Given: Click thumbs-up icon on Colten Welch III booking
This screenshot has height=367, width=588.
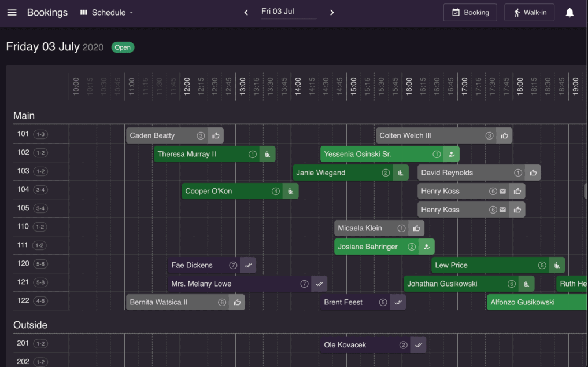Looking at the screenshot, I should [504, 135].
